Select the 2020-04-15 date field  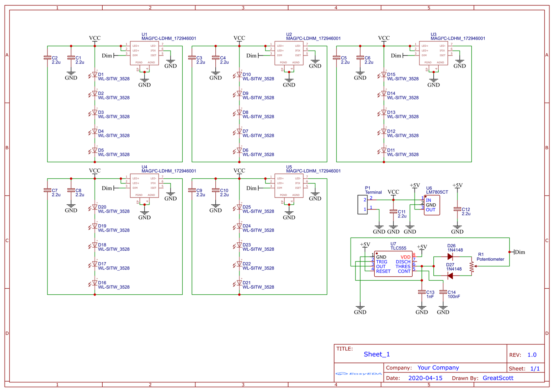click(425, 378)
